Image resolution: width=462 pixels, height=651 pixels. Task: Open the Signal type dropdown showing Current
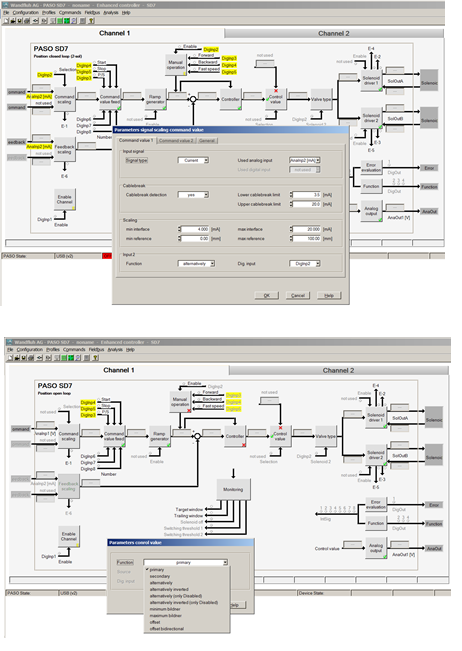(193, 160)
